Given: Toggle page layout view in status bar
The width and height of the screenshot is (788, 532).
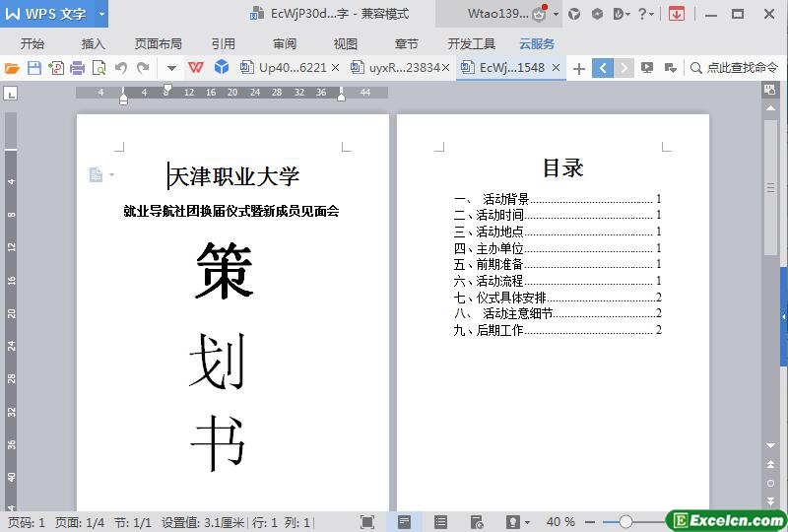Looking at the screenshot, I should tap(404, 521).
